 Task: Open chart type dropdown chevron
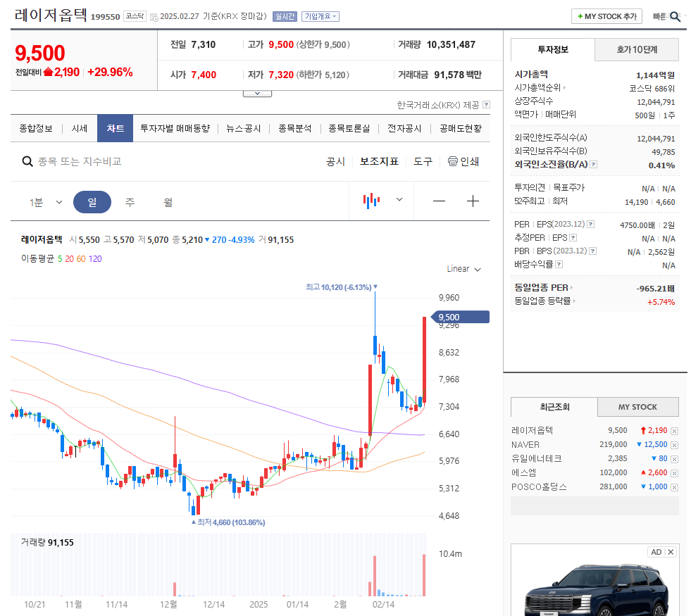click(399, 199)
